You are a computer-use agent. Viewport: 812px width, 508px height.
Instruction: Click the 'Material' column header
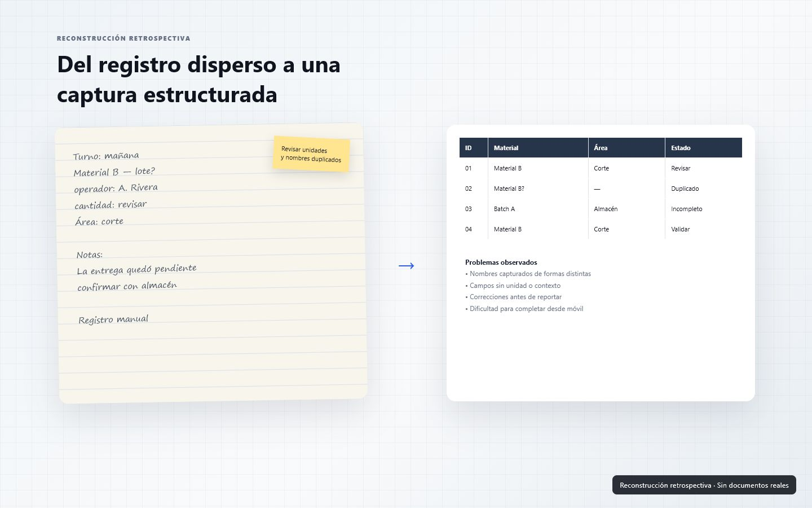(x=538, y=148)
